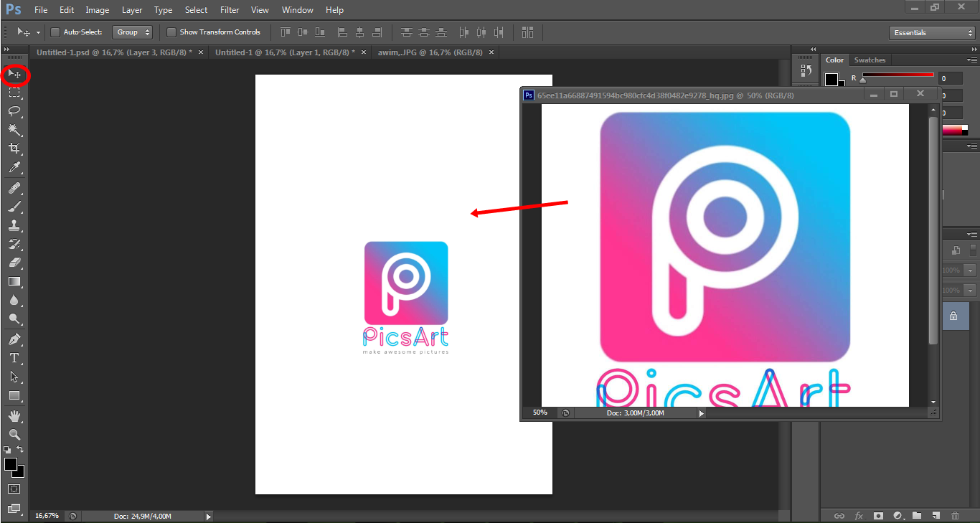Image resolution: width=980 pixels, height=523 pixels.
Task: Select the Move tool
Action: [x=14, y=75]
